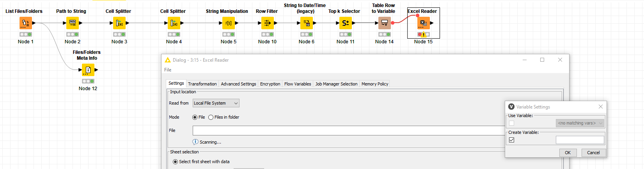Select the String Manipulation node icon

(x=229, y=23)
